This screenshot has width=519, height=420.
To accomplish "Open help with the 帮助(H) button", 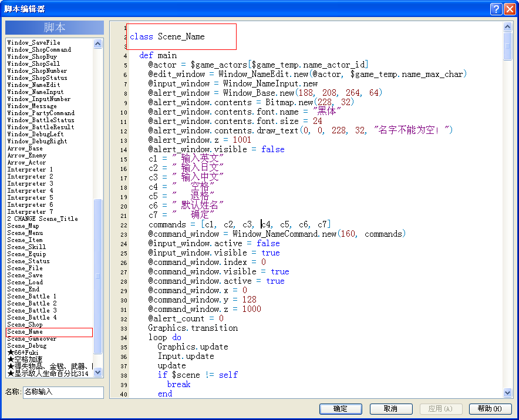I will coord(490,409).
